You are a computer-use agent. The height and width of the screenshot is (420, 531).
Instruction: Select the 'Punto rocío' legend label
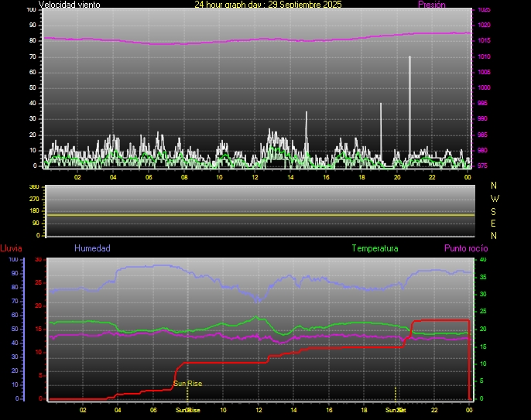click(x=466, y=248)
